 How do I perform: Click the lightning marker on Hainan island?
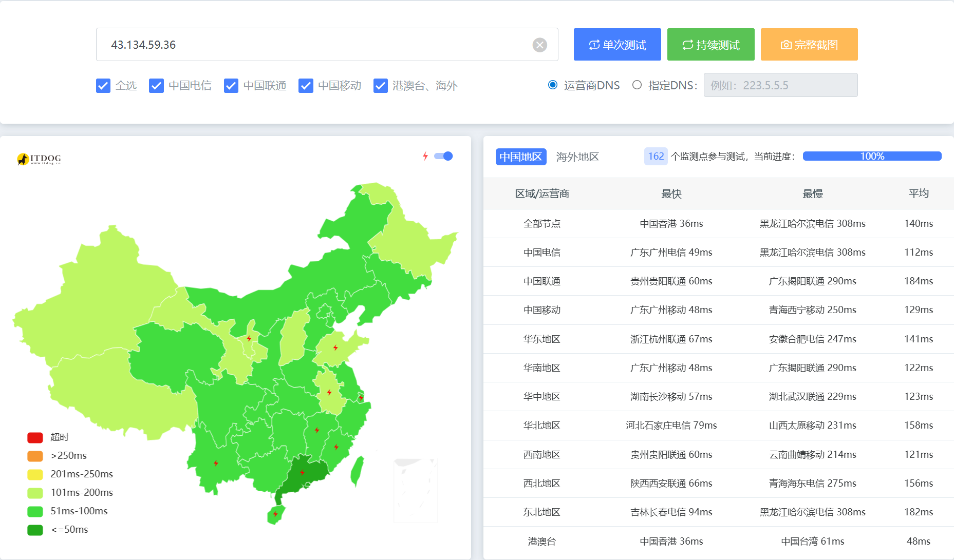(275, 514)
